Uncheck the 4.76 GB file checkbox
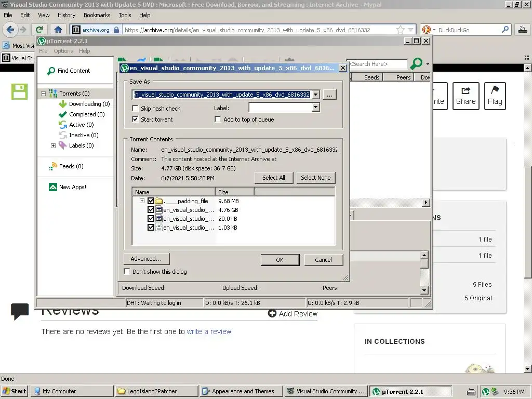 pyautogui.click(x=151, y=210)
